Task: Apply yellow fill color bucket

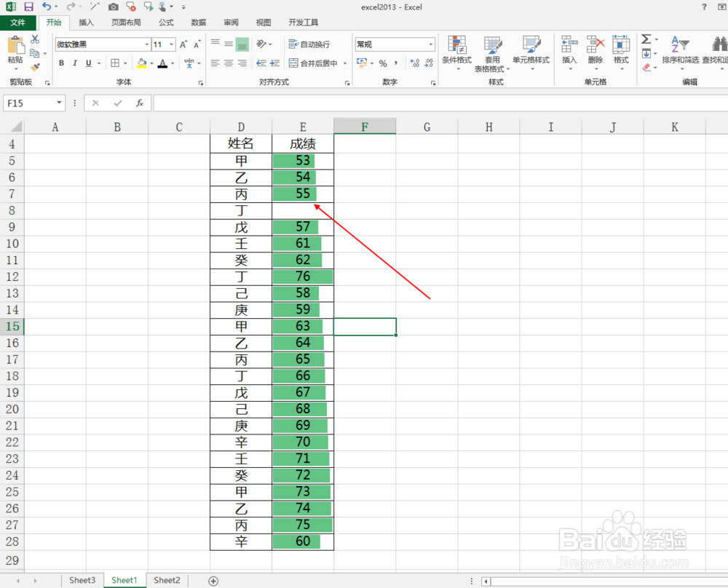Action: (142, 63)
